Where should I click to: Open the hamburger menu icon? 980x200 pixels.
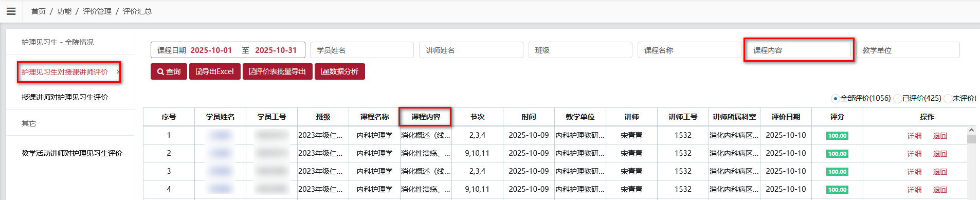point(11,11)
